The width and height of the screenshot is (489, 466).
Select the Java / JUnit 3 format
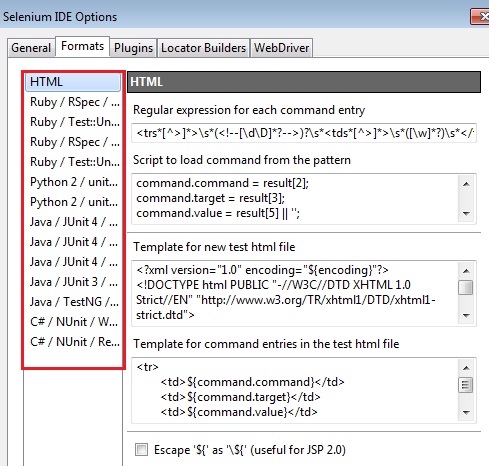point(74,282)
